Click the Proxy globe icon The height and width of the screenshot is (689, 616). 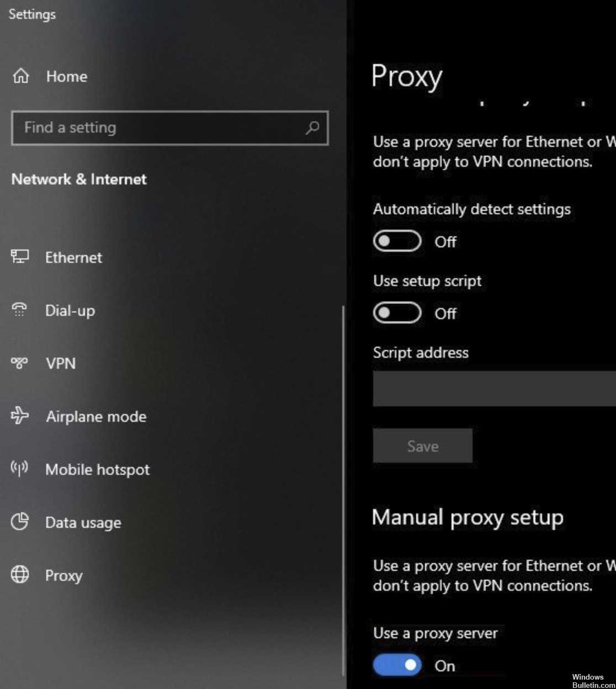click(x=20, y=575)
